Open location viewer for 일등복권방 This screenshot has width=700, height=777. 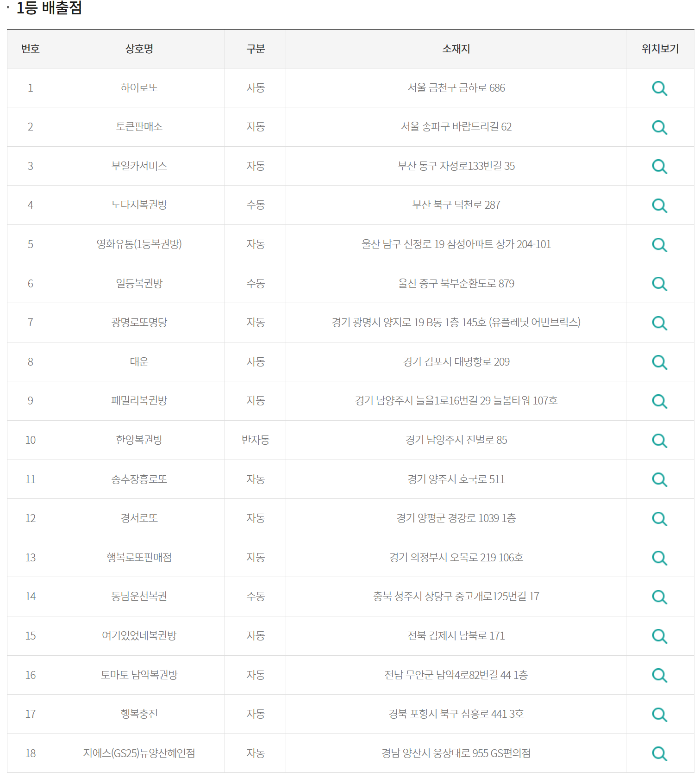(659, 284)
